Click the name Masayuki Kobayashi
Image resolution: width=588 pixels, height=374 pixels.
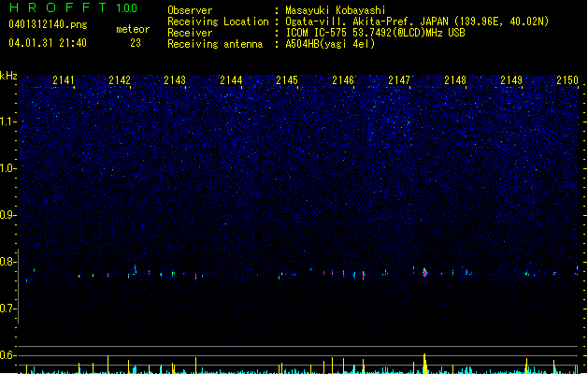tap(336, 10)
